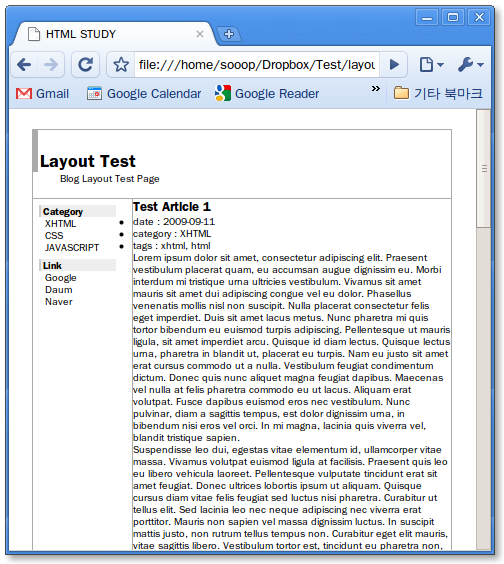Click the tags : xhtml, html line
504x564 pixels.
click(172, 246)
